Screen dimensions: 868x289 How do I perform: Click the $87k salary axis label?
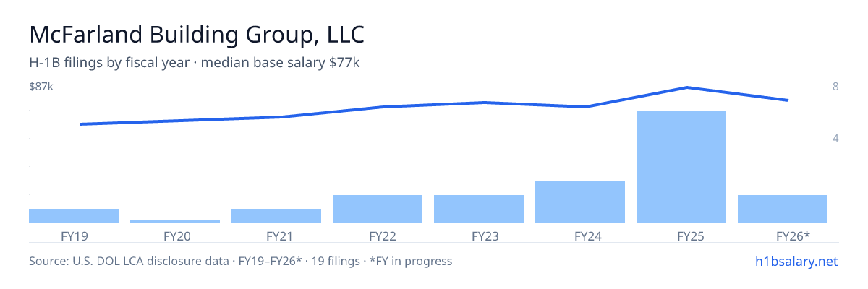click(41, 87)
